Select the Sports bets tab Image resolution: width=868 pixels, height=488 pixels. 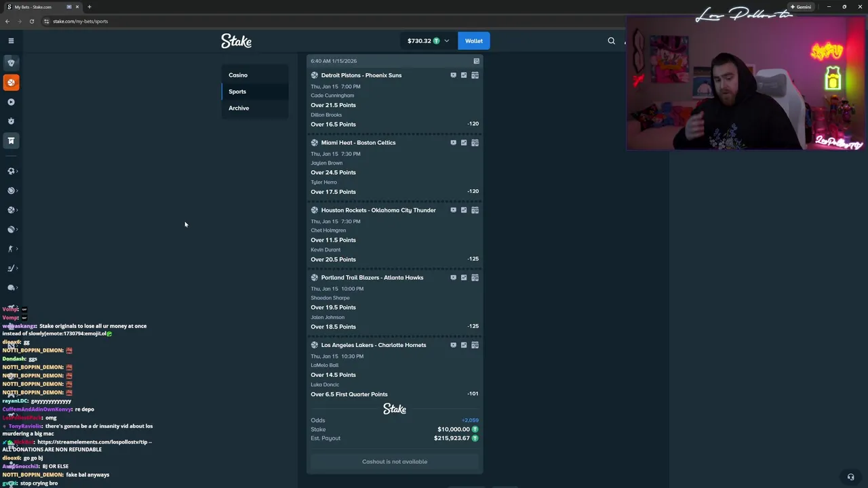(255, 91)
